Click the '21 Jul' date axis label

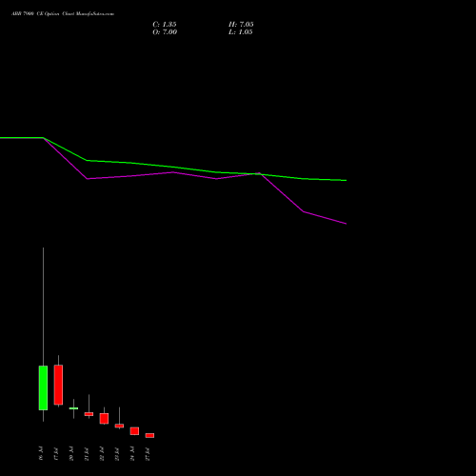87,453
